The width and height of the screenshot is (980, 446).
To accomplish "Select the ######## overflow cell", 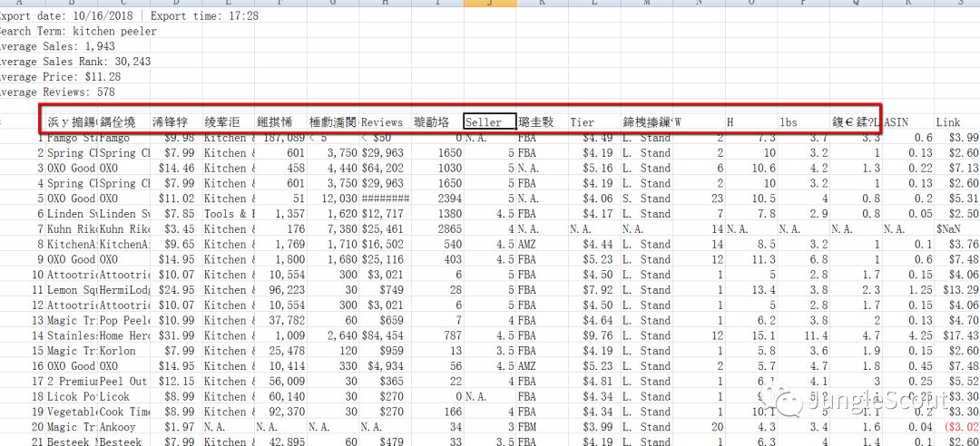I will point(386,199).
